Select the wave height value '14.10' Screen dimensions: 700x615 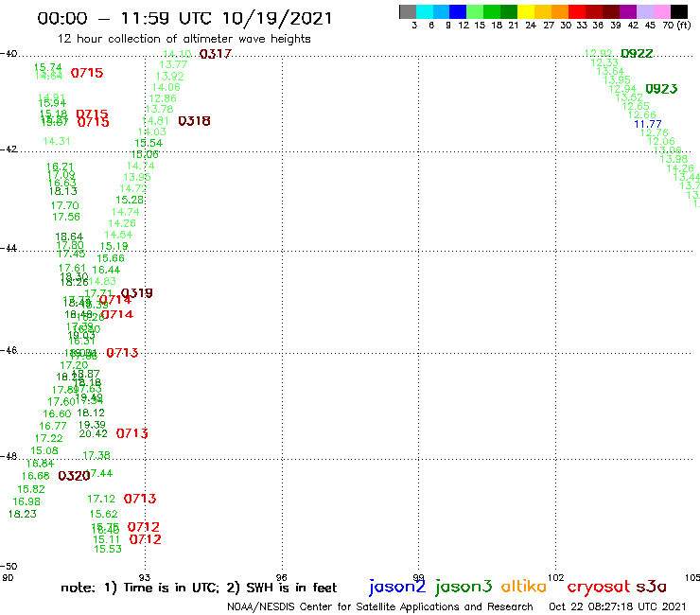click(177, 54)
